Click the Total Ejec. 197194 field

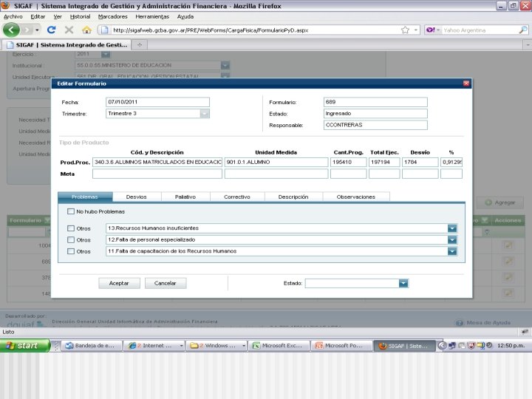click(x=384, y=162)
